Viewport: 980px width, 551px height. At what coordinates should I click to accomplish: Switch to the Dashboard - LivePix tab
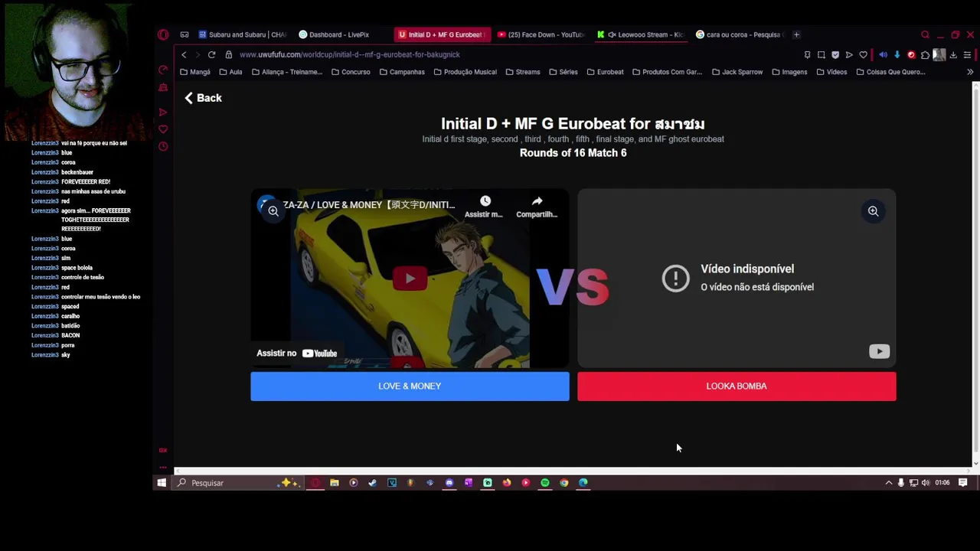339,34
